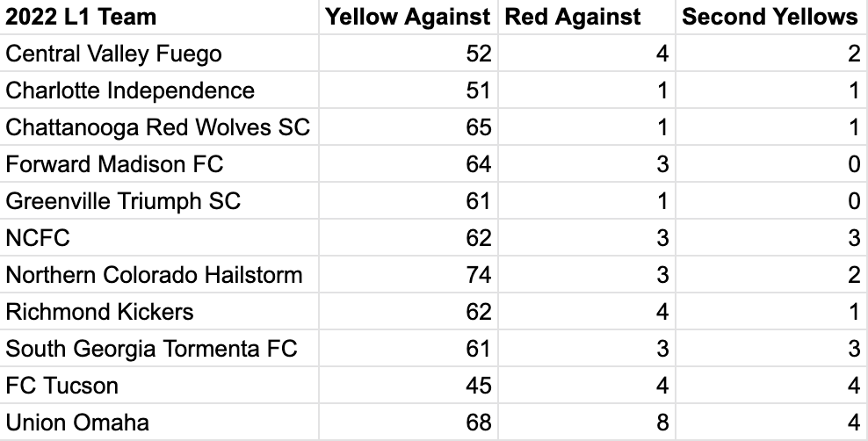Image resolution: width=868 pixels, height=441 pixels.
Task: Click Chattanooga Red Wolves' Yellow Against value 65
Action: (x=479, y=127)
